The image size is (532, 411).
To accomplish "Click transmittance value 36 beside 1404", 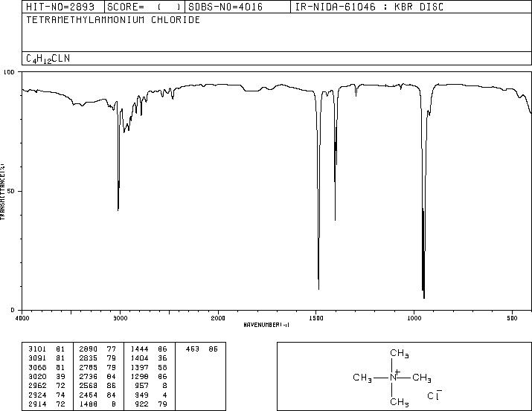I will 162,358.
